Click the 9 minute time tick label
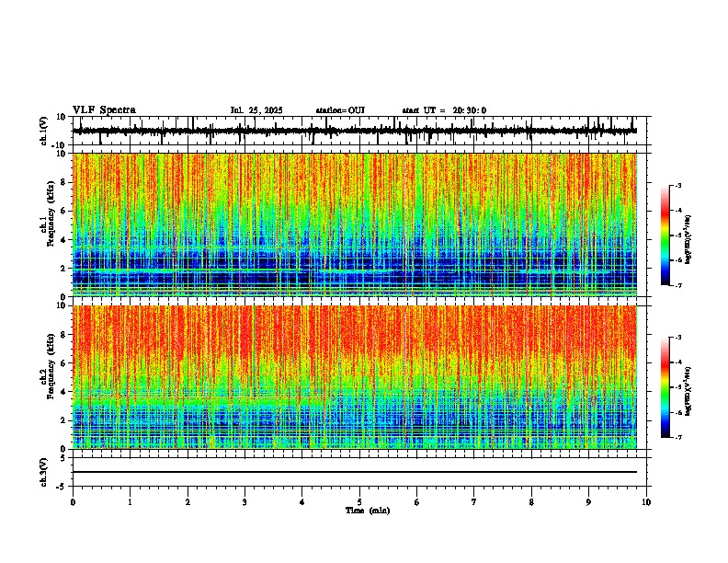 [x=588, y=502]
